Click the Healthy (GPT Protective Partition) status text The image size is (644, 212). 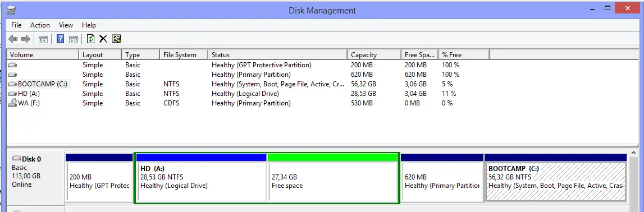261,65
